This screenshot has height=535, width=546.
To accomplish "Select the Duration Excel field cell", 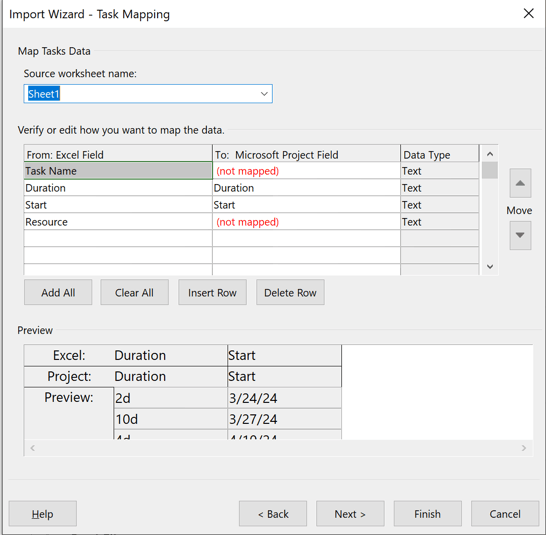I will (x=118, y=188).
